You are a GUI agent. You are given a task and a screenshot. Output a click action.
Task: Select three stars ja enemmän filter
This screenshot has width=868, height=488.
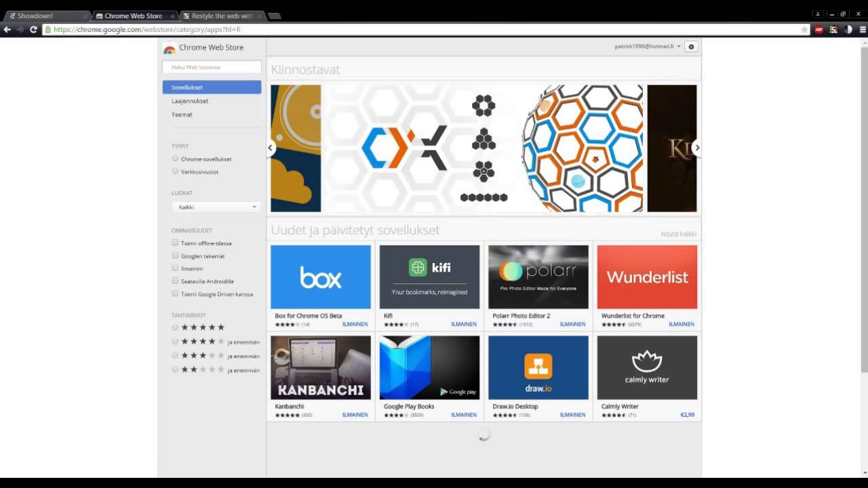[x=175, y=356]
